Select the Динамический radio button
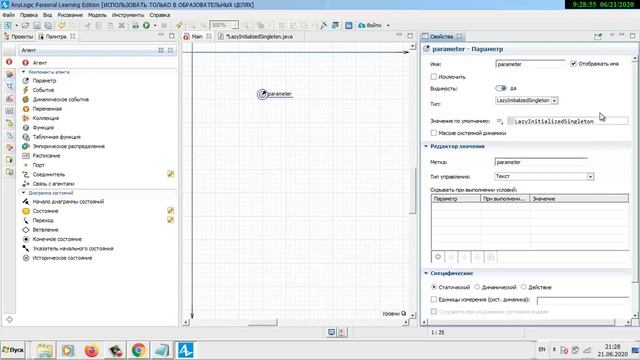This screenshot has width=640, height=360. (477, 287)
